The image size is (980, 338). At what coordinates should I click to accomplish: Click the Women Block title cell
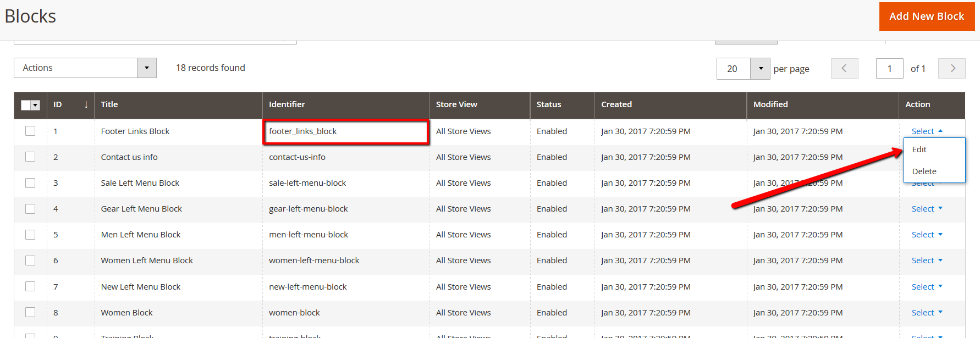point(178,313)
